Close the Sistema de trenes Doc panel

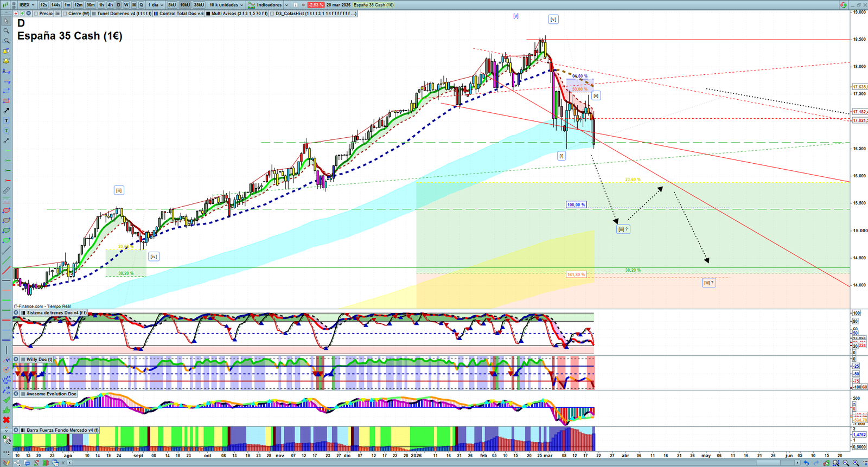(x=16, y=313)
